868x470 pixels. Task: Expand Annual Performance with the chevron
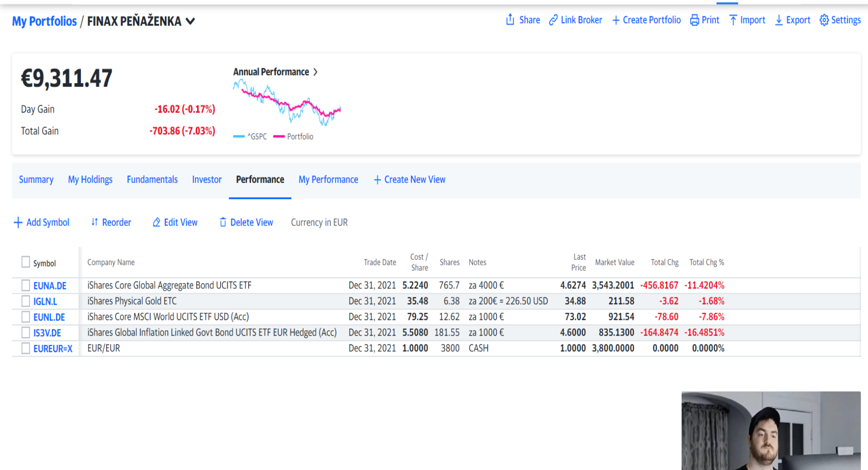point(316,72)
